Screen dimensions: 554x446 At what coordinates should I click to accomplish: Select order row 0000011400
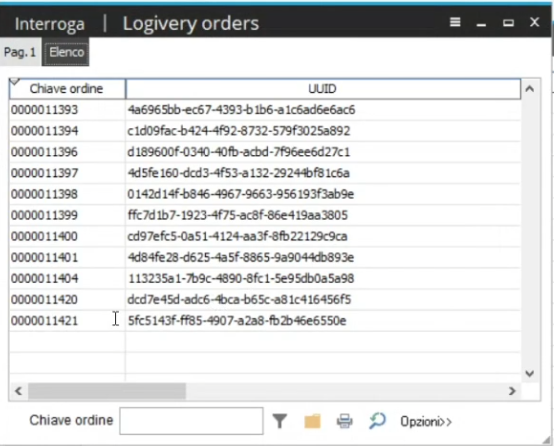tap(265, 236)
